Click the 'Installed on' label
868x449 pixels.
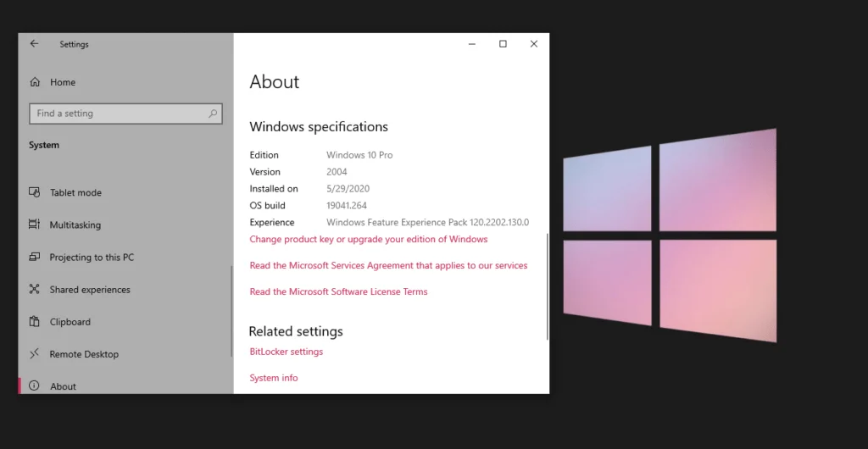pos(274,189)
